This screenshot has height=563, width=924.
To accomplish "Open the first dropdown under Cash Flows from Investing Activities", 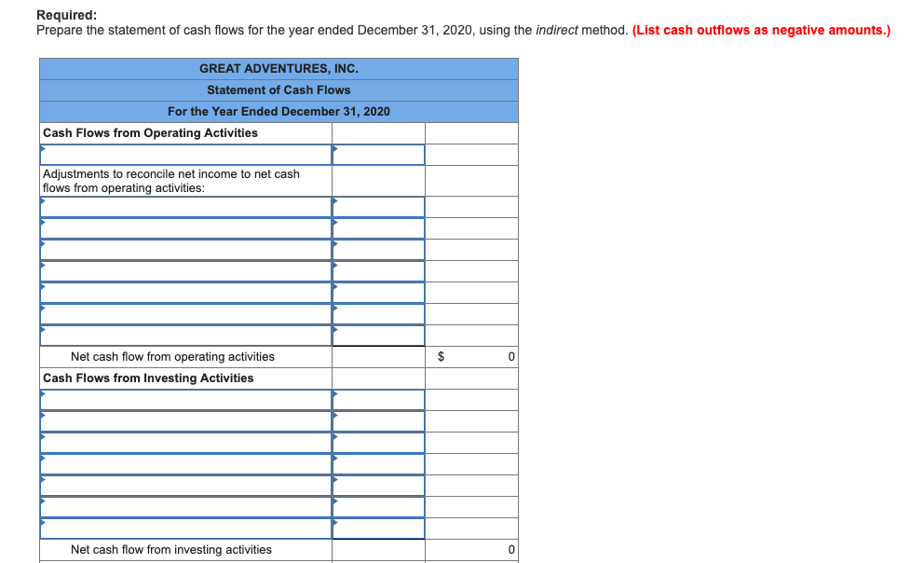I will [x=184, y=399].
